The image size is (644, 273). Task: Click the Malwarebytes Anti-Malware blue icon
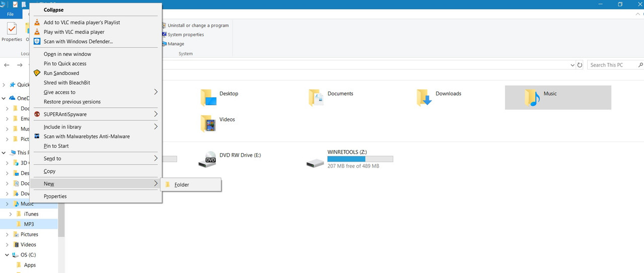37,136
